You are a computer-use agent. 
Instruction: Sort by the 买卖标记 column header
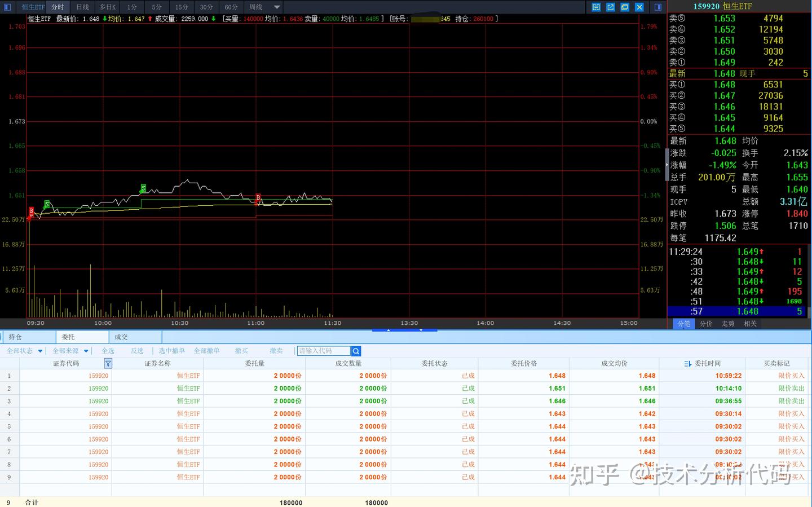click(776, 364)
